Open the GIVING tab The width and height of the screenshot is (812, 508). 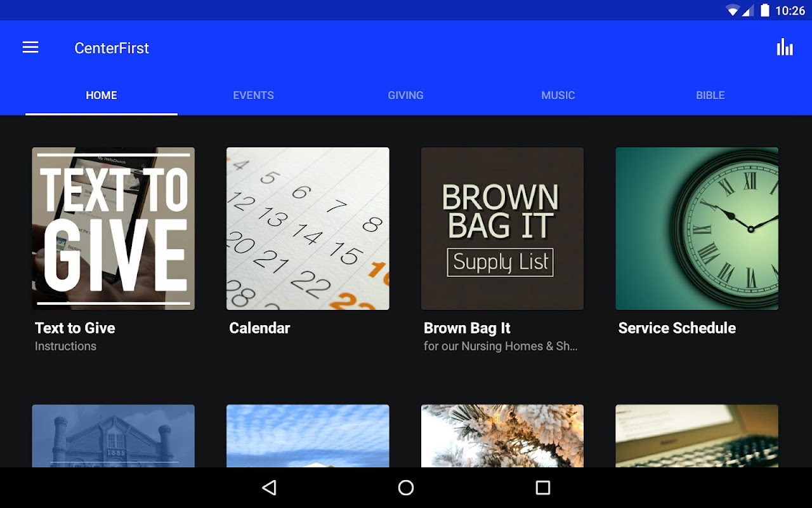(x=406, y=95)
